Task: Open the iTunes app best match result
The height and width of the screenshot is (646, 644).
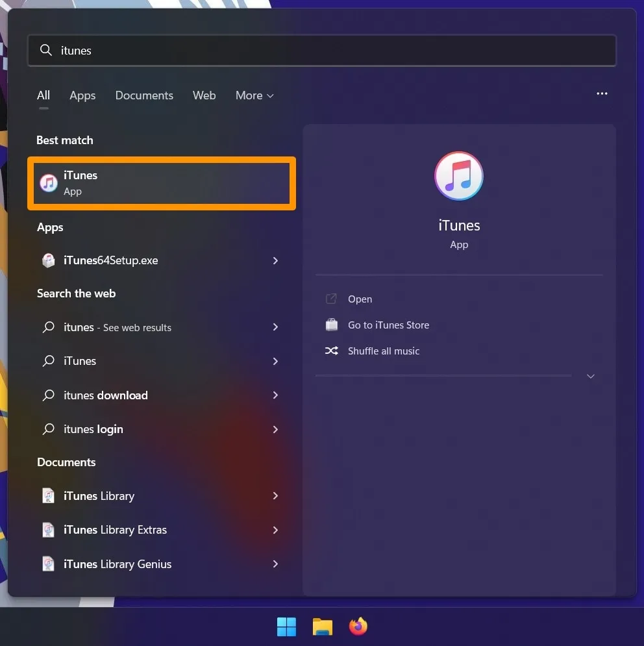Action: 162,183
